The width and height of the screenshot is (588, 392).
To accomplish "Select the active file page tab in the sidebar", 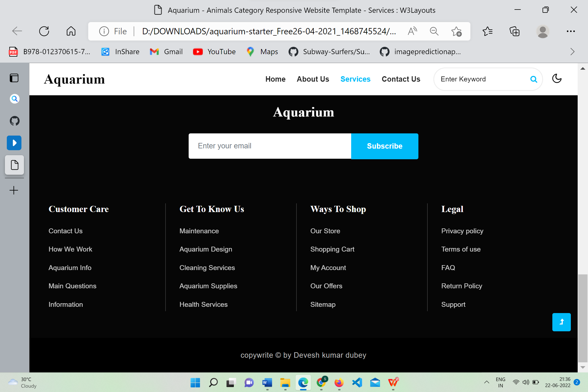I will coord(14,165).
